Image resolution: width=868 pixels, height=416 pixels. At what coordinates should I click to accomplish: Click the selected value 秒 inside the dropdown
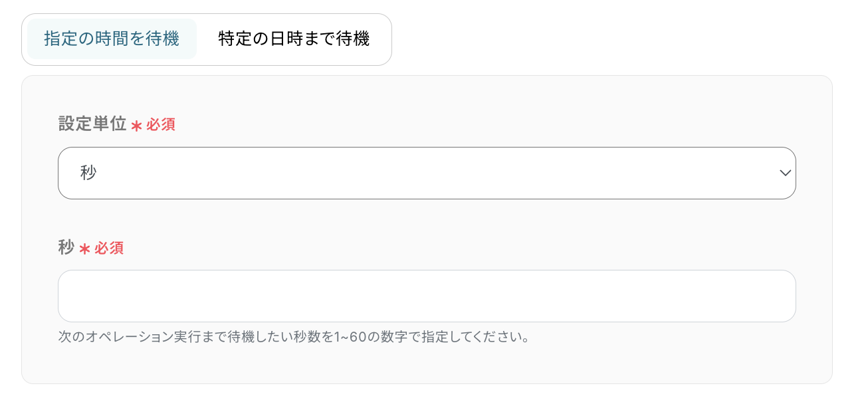coord(88,173)
